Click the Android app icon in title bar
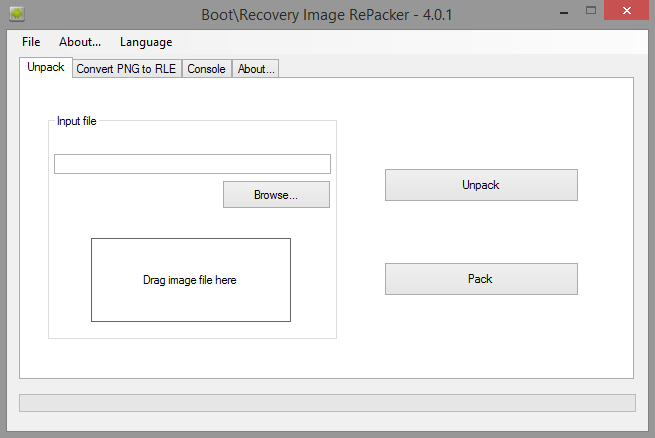Screen dimensions: 655x438 [x=17, y=14]
